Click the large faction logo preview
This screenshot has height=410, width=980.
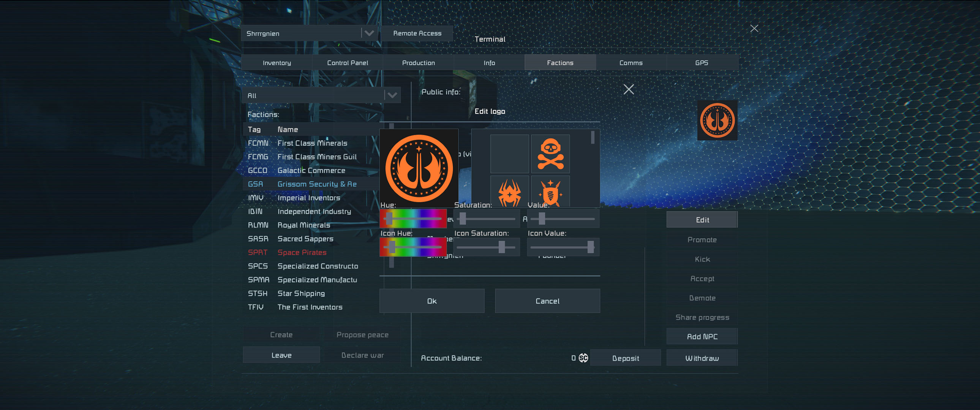(419, 168)
